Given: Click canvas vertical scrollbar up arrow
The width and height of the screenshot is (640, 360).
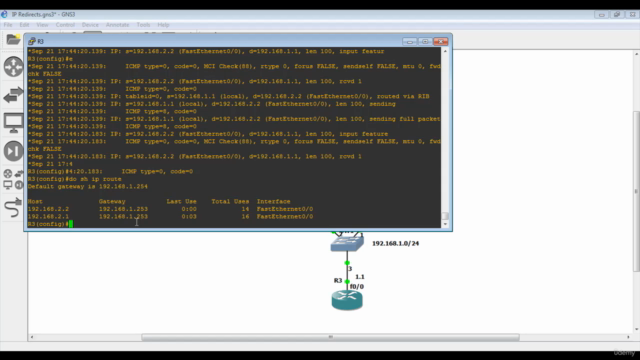Looking at the screenshot, I should pos(636,53).
